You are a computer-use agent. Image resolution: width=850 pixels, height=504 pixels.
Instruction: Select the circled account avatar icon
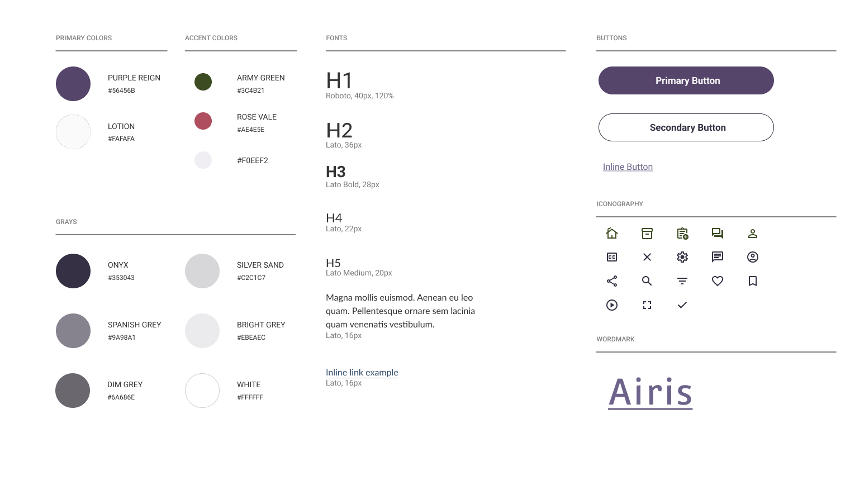[753, 257]
